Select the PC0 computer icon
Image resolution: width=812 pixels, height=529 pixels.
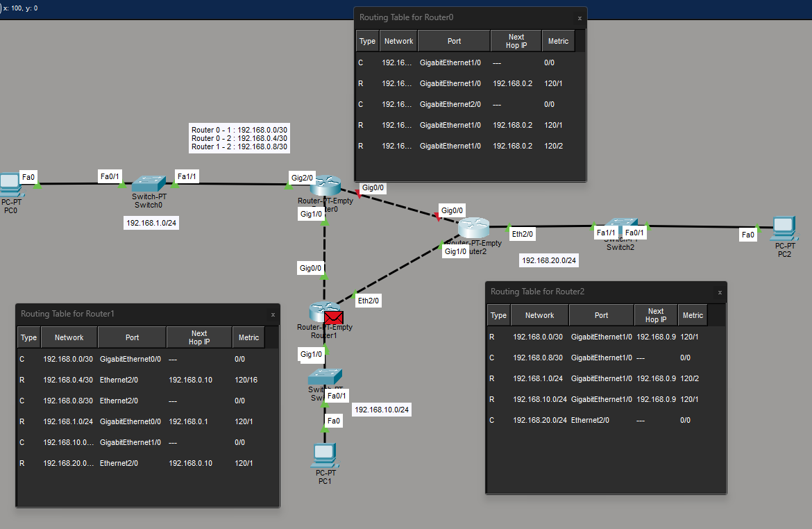pos(9,185)
